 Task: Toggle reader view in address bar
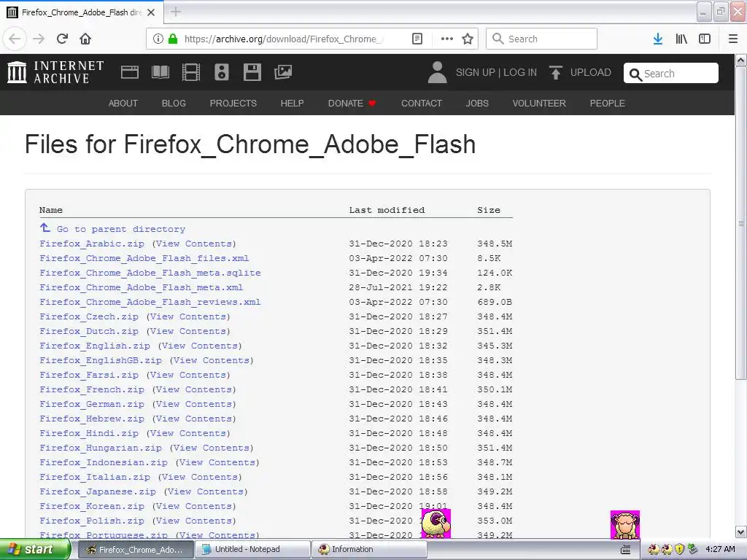point(417,39)
